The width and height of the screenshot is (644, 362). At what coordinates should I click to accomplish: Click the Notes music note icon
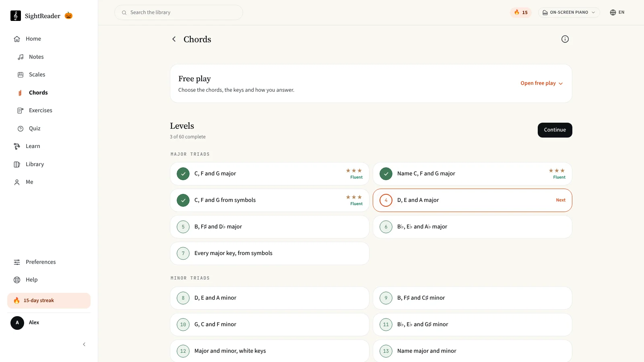[21, 57]
